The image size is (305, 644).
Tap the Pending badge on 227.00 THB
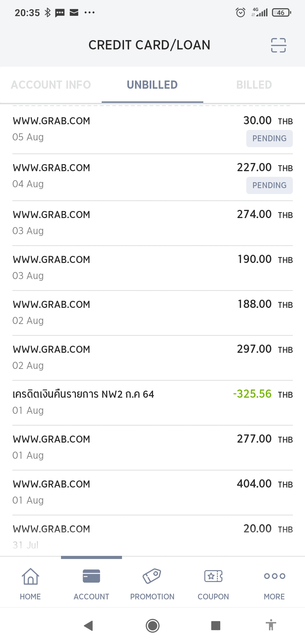click(269, 185)
